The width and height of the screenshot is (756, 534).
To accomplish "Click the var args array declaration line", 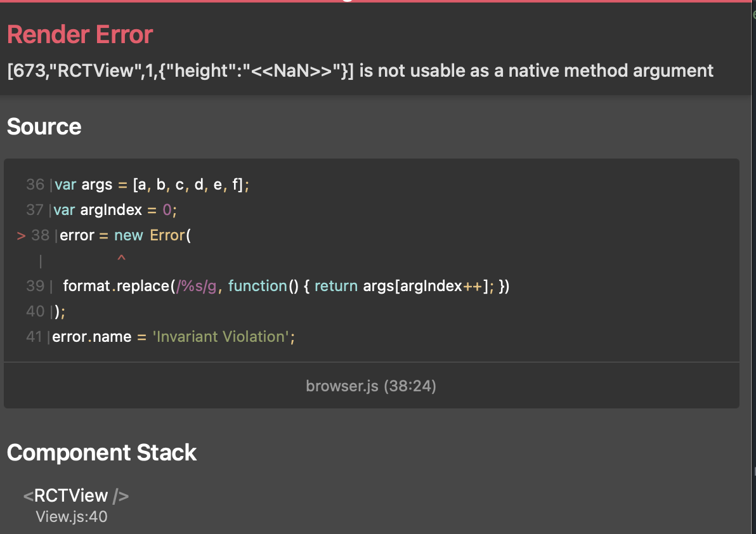I will click(x=152, y=185).
